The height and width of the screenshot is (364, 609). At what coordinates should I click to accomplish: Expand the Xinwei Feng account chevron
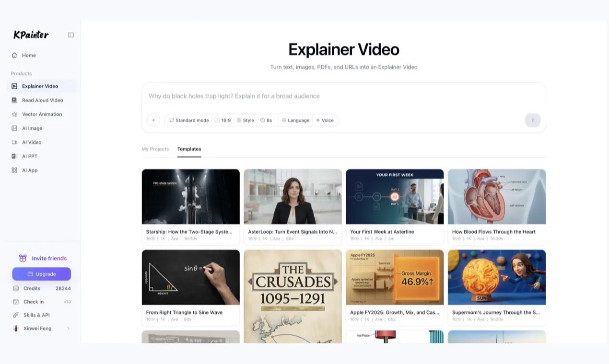(68, 329)
